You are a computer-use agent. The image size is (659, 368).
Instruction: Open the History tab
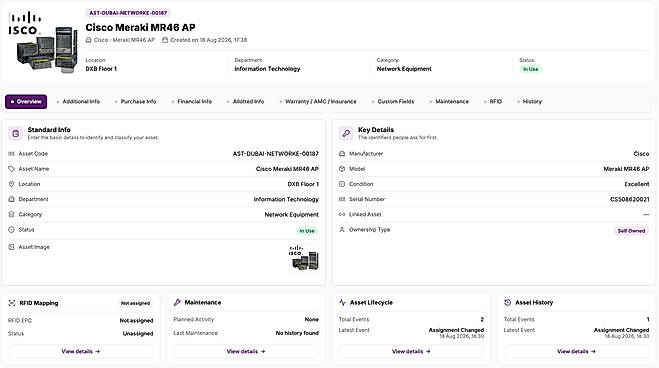530,102
